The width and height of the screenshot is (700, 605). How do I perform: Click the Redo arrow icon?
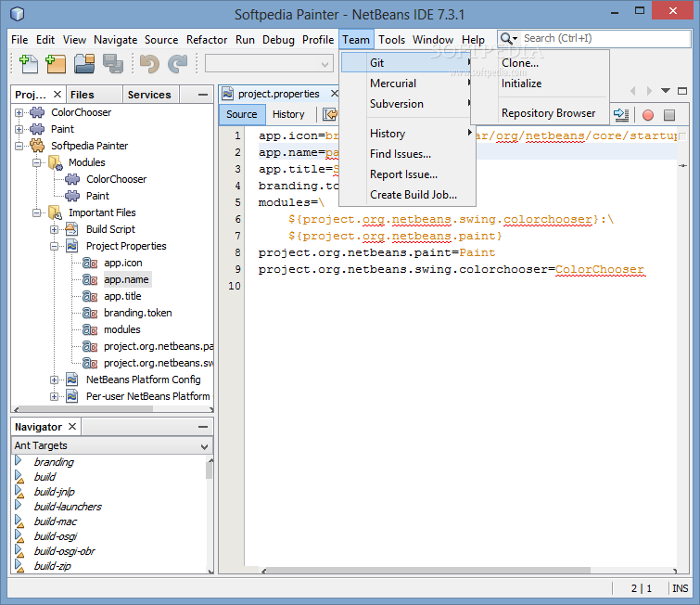coord(178,63)
